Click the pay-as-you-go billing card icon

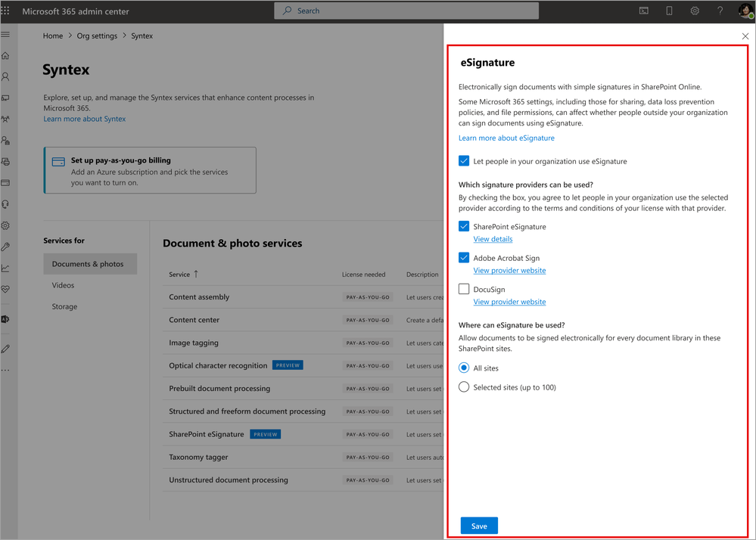(x=58, y=162)
